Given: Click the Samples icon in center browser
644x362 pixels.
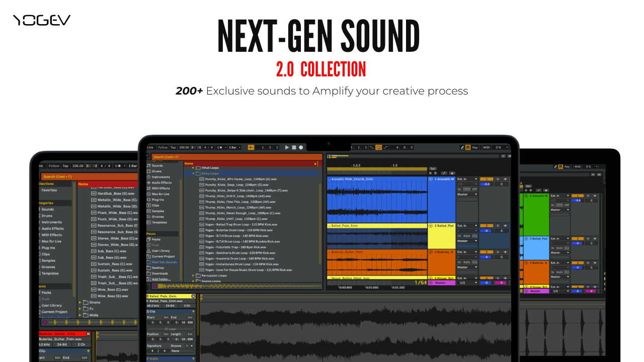Looking at the screenshot, I should [148, 211].
